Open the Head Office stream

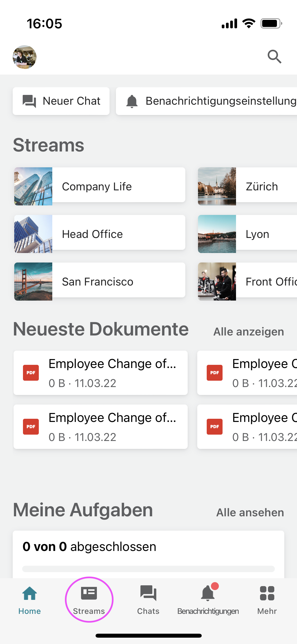coord(100,234)
